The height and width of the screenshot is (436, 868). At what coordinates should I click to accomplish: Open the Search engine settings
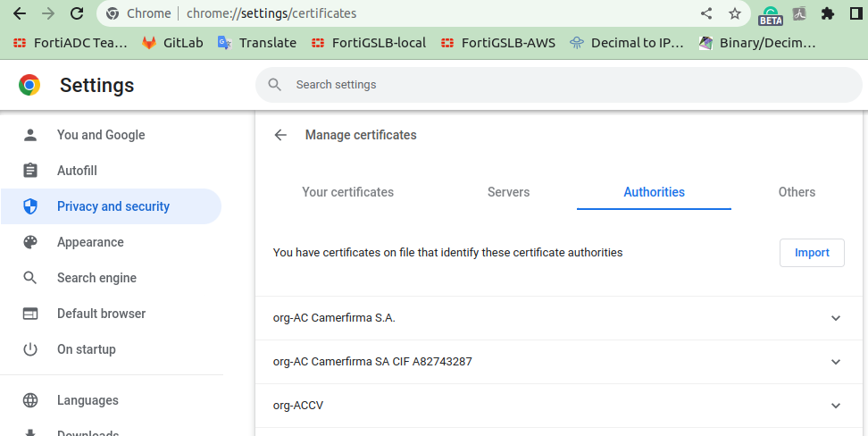pyautogui.click(x=96, y=278)
